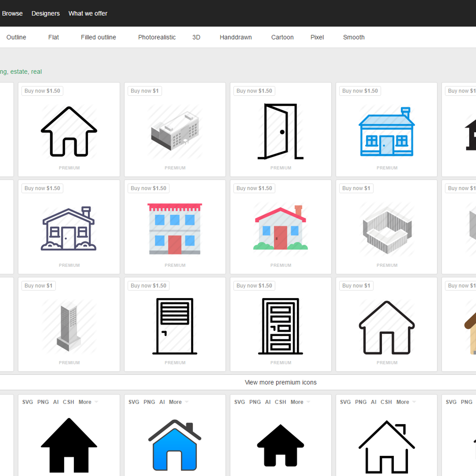This screenshot has height=476, width=476.
Task: Click Buy now $1.50 on pink roof house
Action: (254, 188)
